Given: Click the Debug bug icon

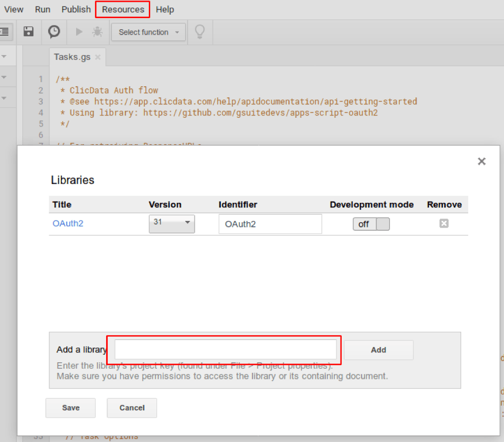Looking at the screenshot, I should tap(97, 32).
